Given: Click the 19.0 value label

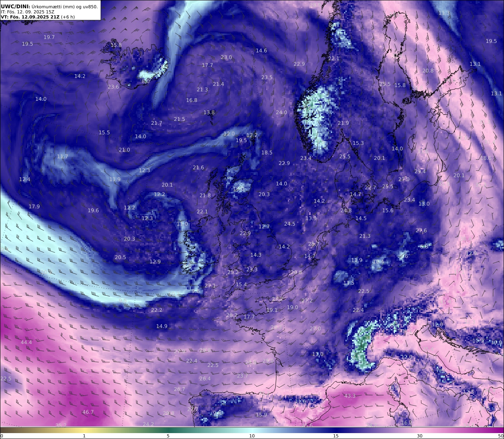Looking at the screenshot, I should 293,307.
